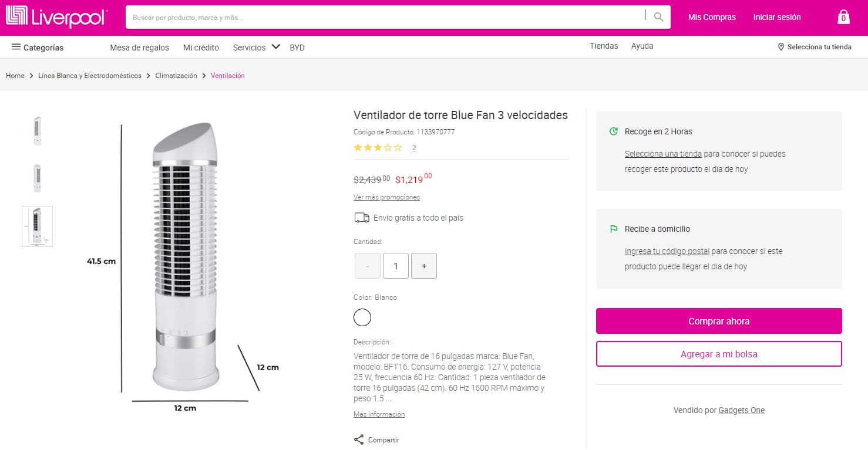Select the Blanco color swatch
Screen dimensions: 868x450
coord(362,317)
